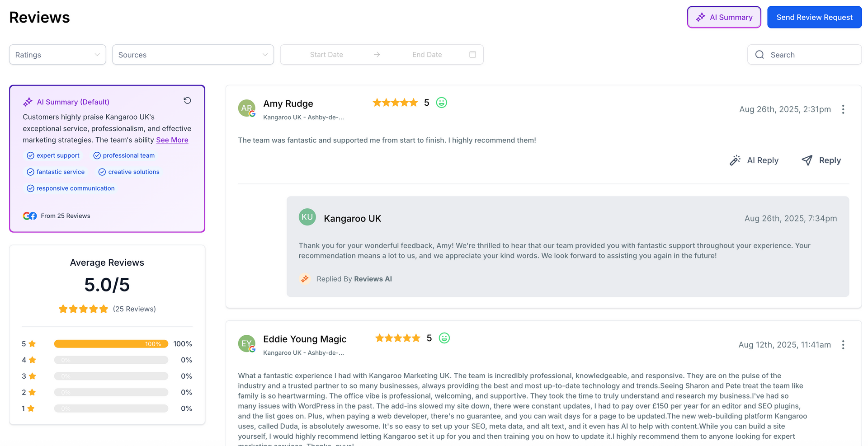Focus the Search input field
868x446 pixels.
pos(805,55)
